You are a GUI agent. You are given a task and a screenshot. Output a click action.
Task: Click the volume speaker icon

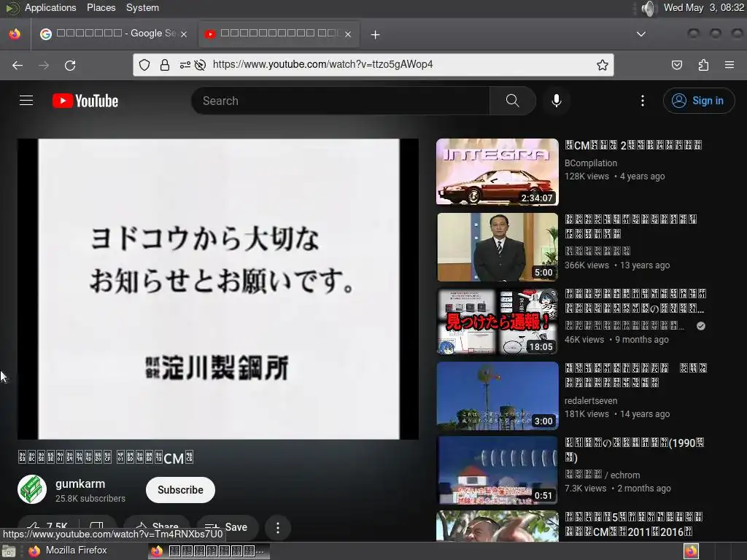(x=648, y=8)
